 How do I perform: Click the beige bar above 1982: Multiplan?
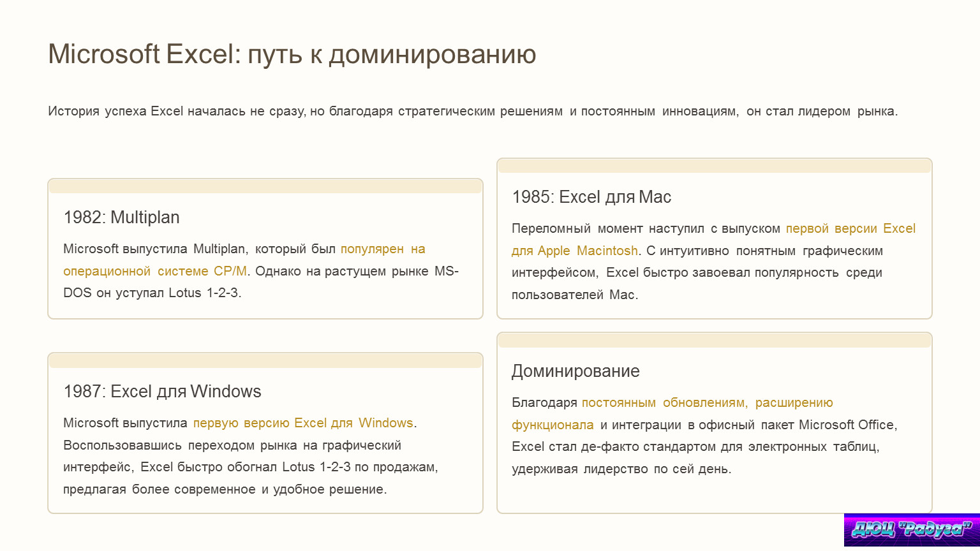pos(265,187)
